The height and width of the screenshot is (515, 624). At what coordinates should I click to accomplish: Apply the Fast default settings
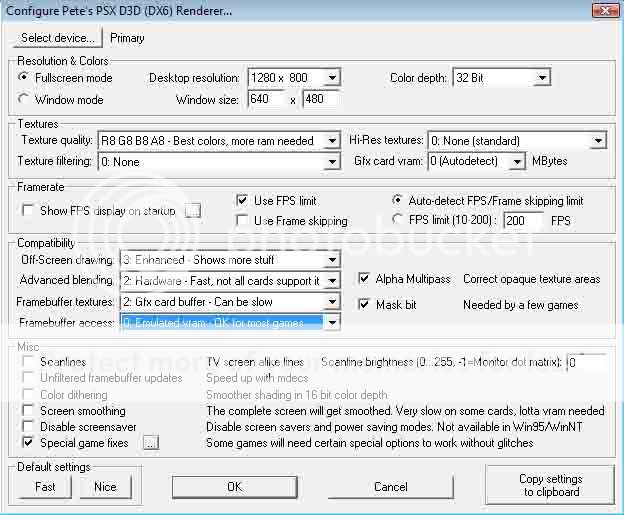point(45,487)
